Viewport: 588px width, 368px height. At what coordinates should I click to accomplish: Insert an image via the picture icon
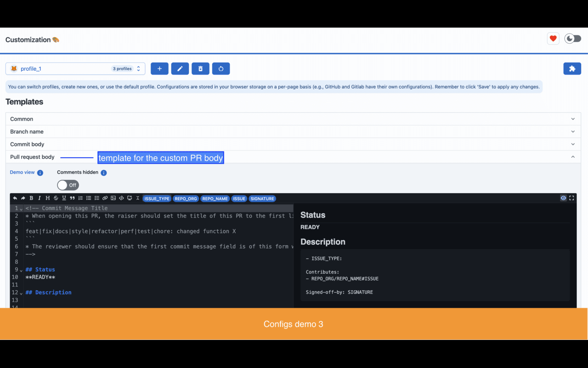tap(113, 198)
